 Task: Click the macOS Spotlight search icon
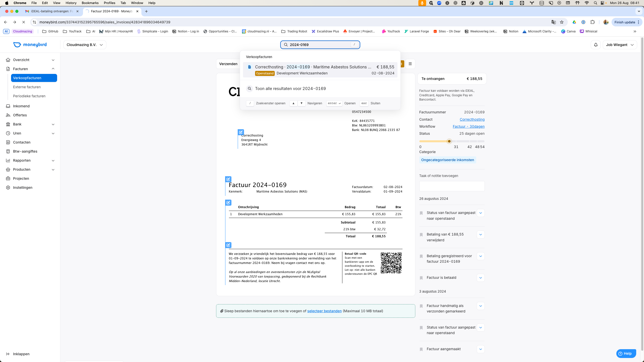pyautogui.click(x=595, y=3)
